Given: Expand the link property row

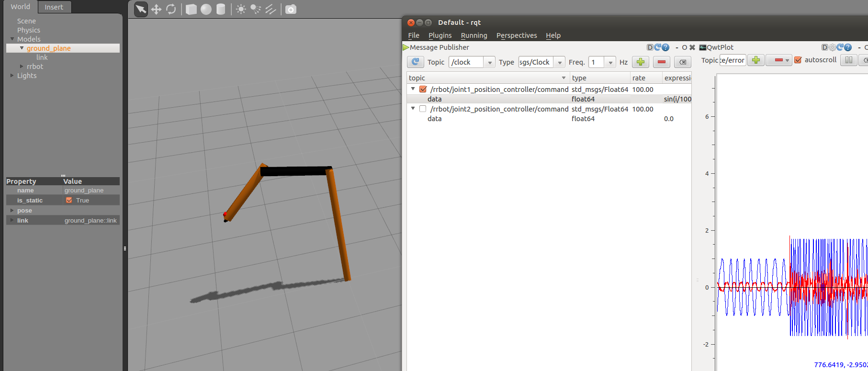Looking at the screenshot, I should 12,220.
